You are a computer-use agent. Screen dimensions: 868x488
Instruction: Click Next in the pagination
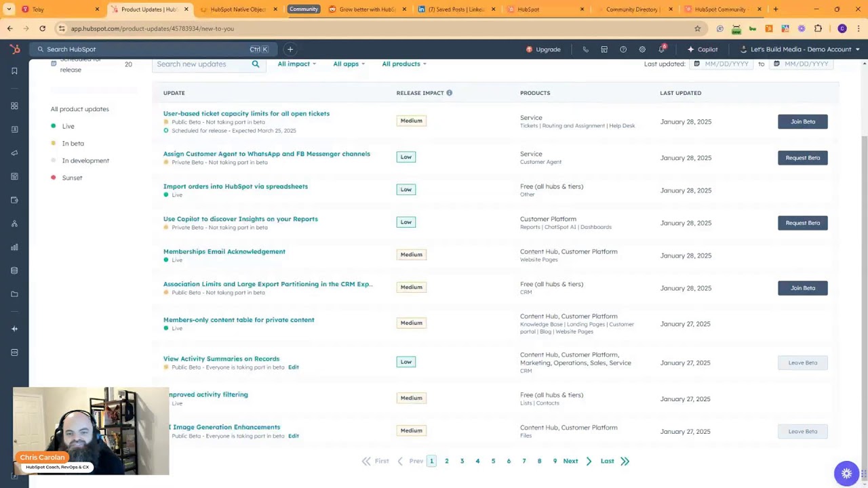pyautogui.click(x=577, y=462)
